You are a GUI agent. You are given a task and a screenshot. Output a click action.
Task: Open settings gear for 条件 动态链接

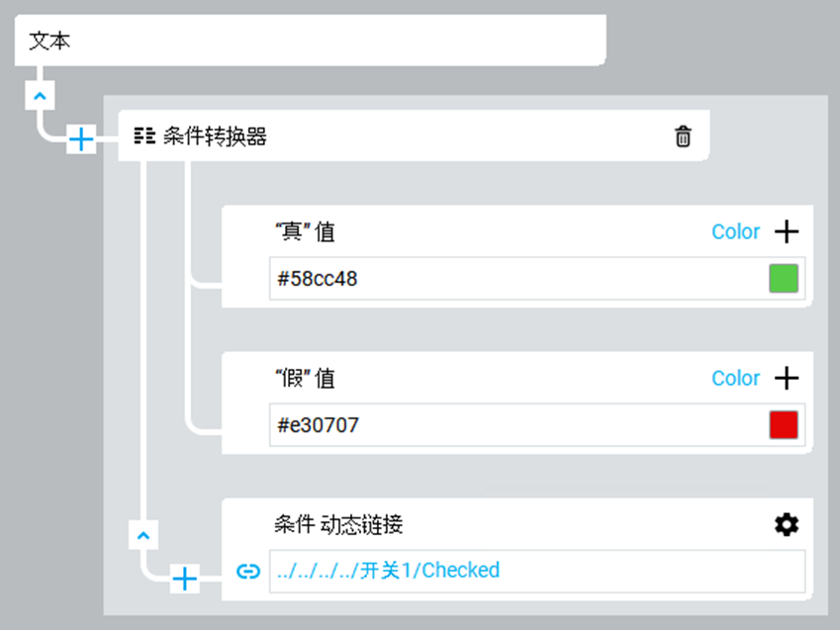click(786, 525)
